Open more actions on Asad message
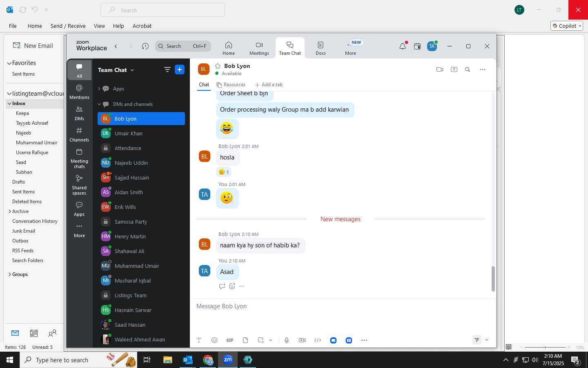588x368 pixels. point(242,286)
